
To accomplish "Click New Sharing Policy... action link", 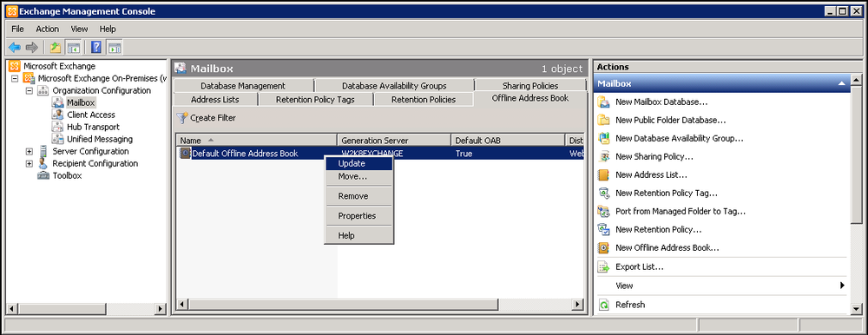I will pos(654,157).
